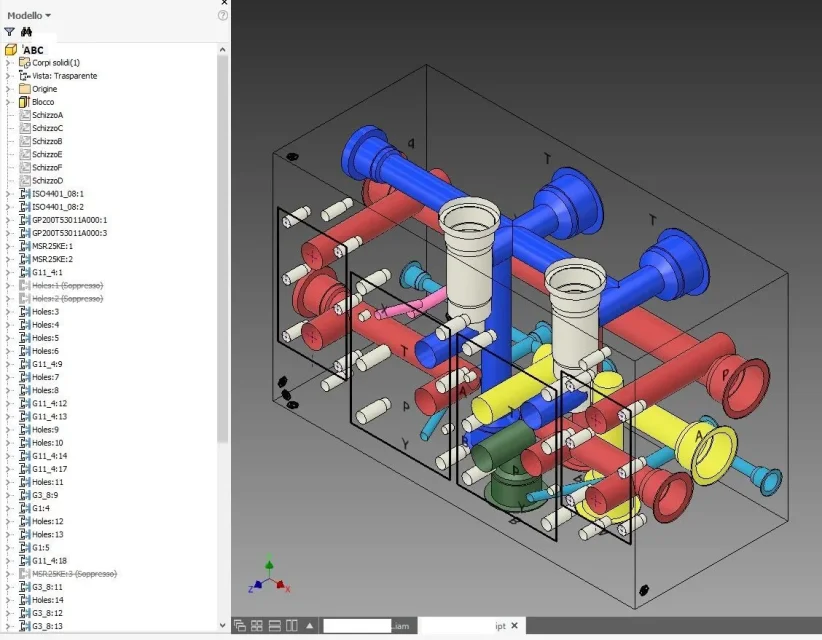Select the ABC part root node icon
Viewport: 822px width, 640px height.
pyautogui.click(x=11, y=50)
